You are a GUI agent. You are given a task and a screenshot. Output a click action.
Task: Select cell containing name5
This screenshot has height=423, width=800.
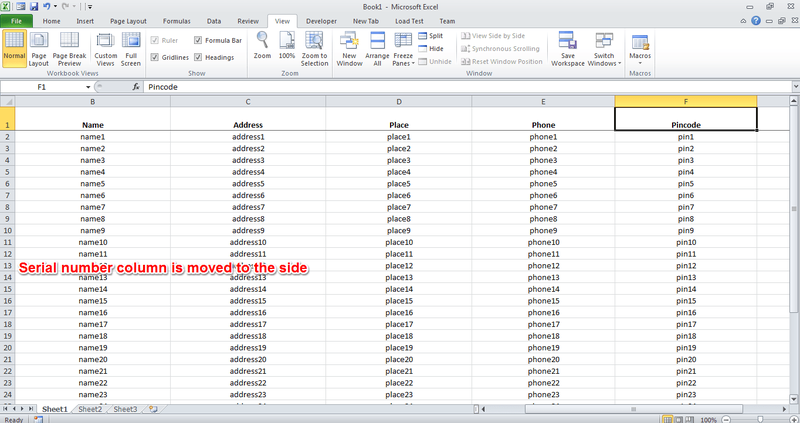(92, 184)
